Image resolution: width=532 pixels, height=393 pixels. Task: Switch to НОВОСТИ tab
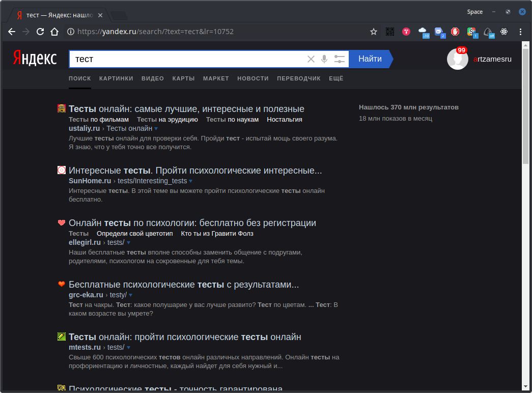point(253,78)
